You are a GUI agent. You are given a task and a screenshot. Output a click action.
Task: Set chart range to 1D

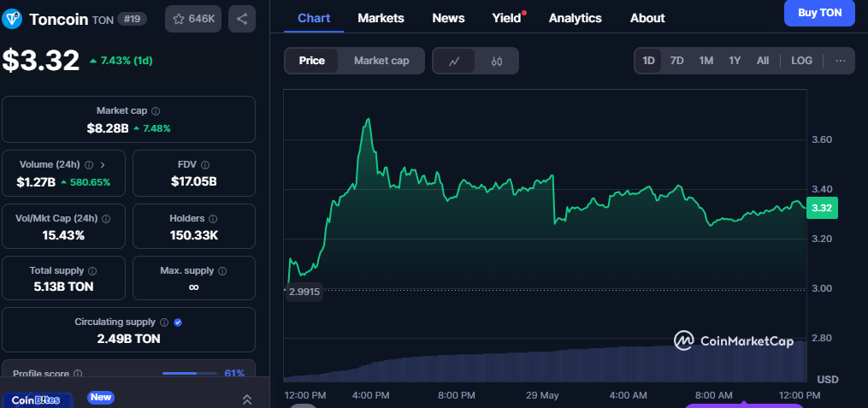click(x=648, y=61)
